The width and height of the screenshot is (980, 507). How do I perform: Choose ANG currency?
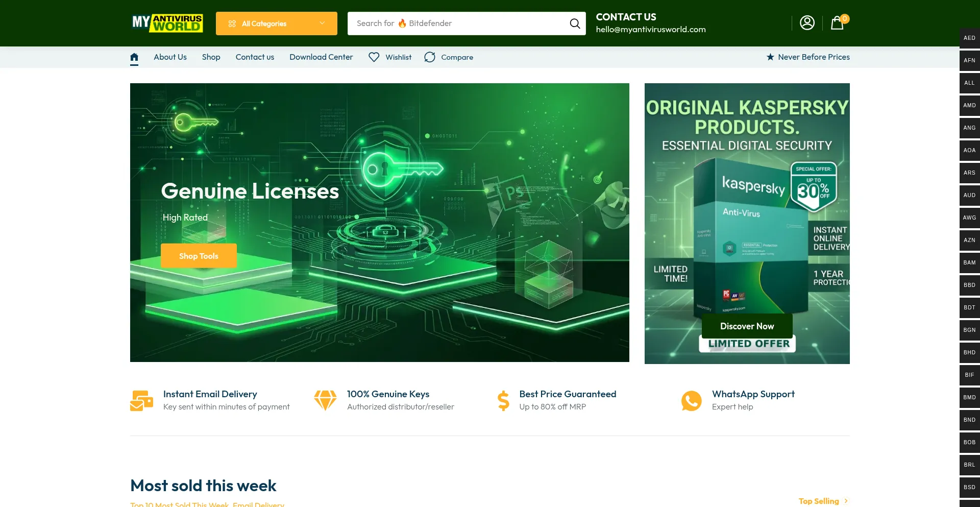click(969, 128)
